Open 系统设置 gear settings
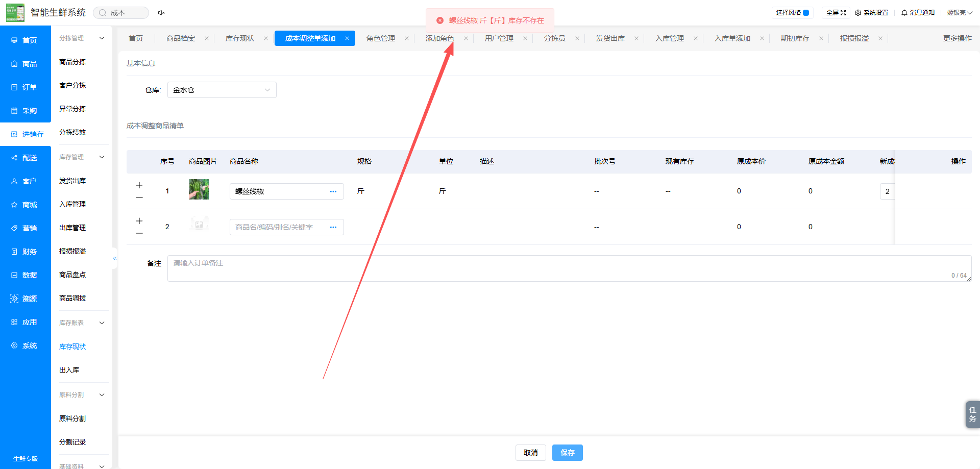This screenshot has height=469, width=980. [872, 13]
